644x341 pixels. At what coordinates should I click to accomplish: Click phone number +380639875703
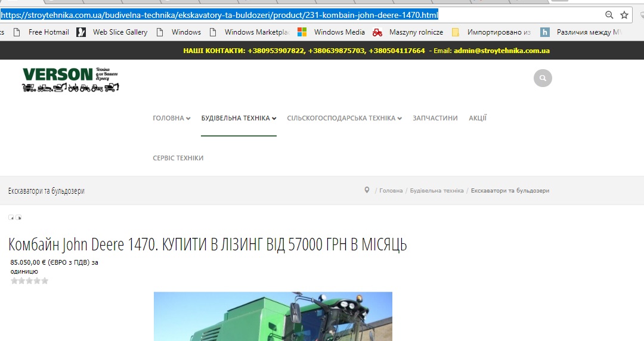point(336,51)
